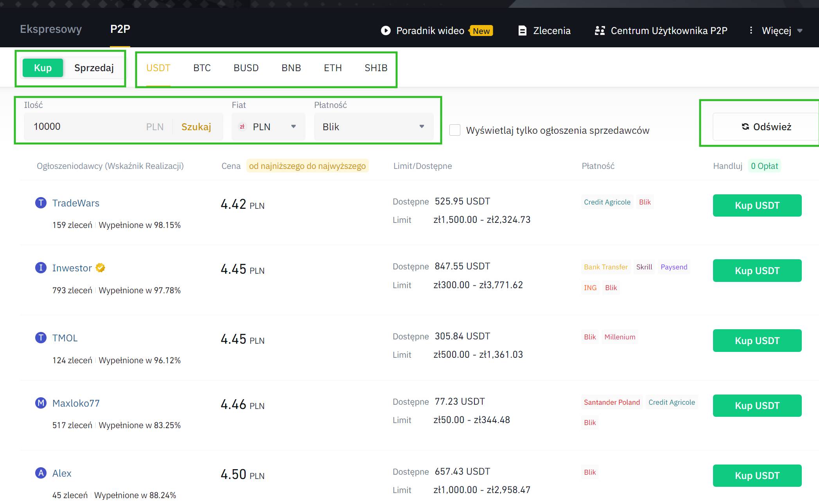Select the BNB crypto tab
Viewport: 819px width, 504px height.
(291, 68)
